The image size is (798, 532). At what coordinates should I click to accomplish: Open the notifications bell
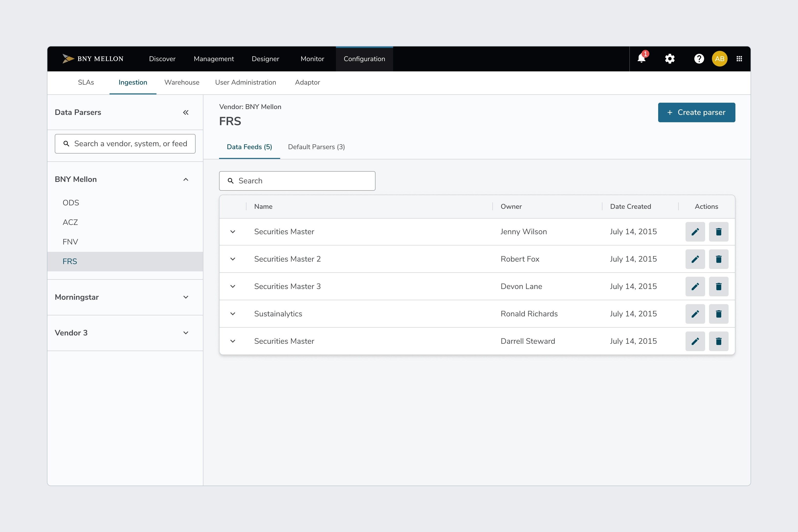tap(642, 58)
